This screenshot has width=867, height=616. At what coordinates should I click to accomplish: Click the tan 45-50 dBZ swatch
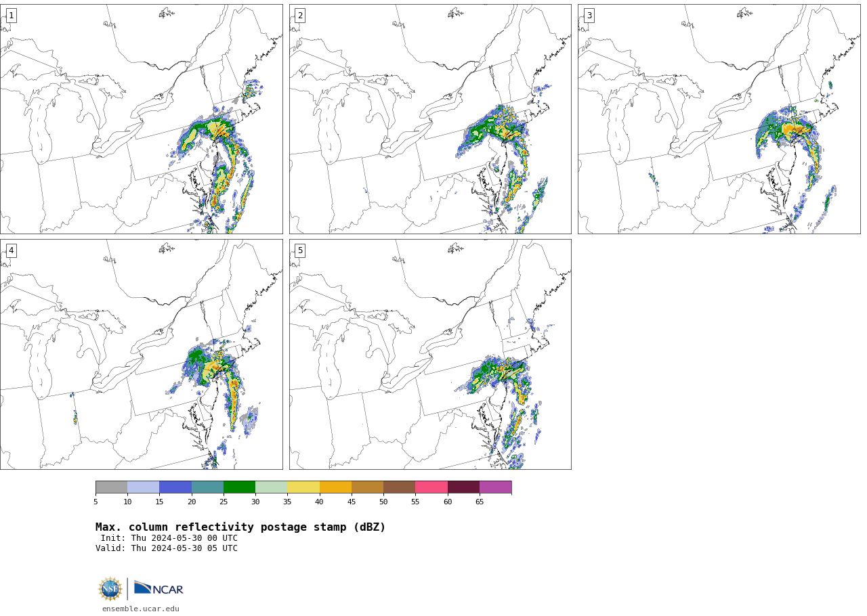(x=367, y=487)
